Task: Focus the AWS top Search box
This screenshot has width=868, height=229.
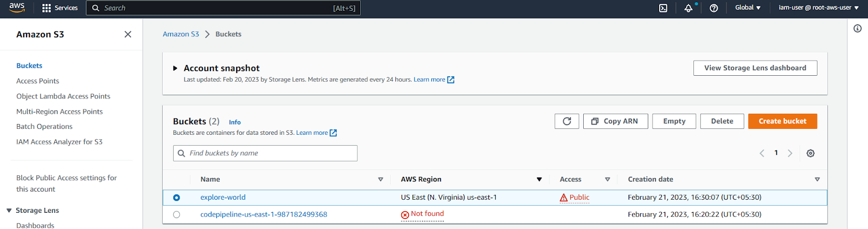Action: coord(223,8)
